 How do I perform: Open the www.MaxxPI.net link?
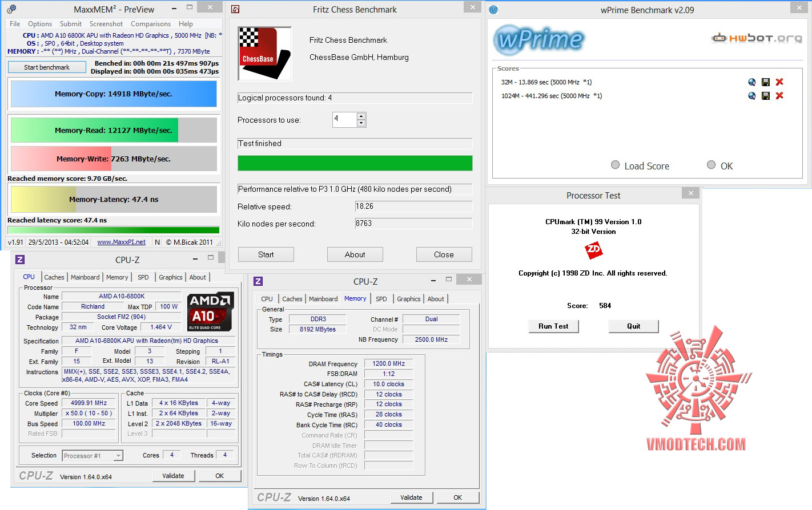pos(121,242)
